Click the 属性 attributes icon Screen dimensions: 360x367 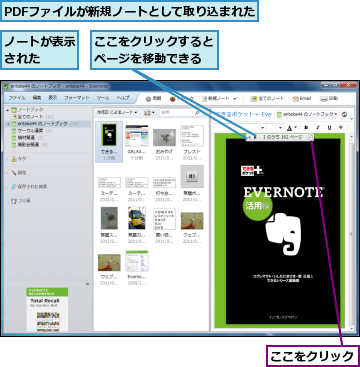coord(14,173)
